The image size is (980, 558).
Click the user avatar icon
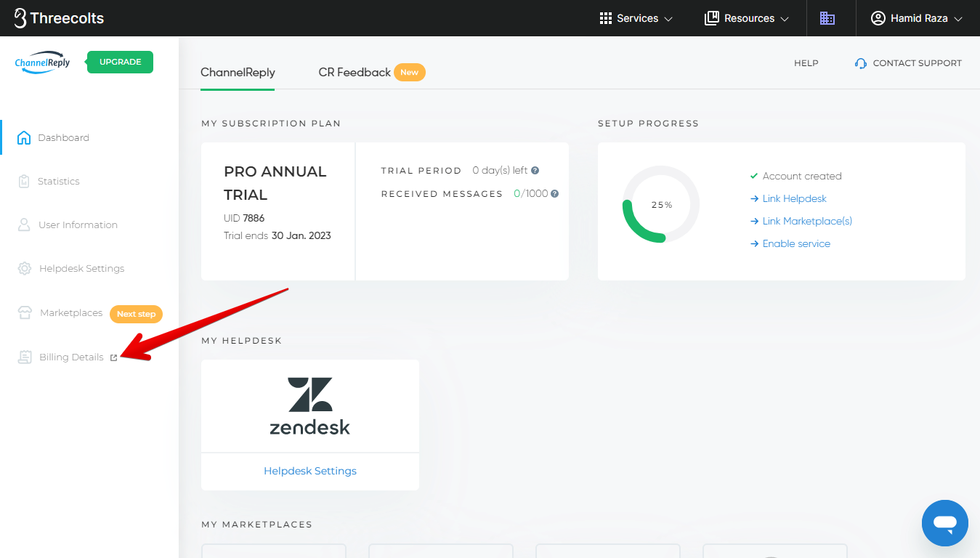(x=878, y=18)
